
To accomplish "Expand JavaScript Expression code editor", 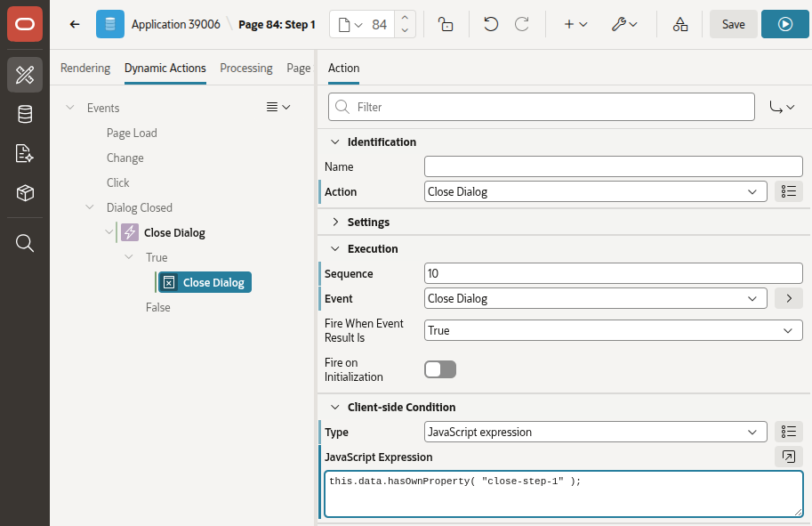I will (x=788, y=457).
